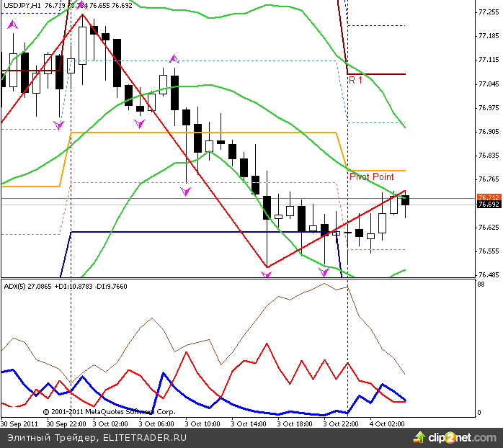The image size is (503, 448).
Task: Click the 76.485 price axis label
Action: point(489,275)
